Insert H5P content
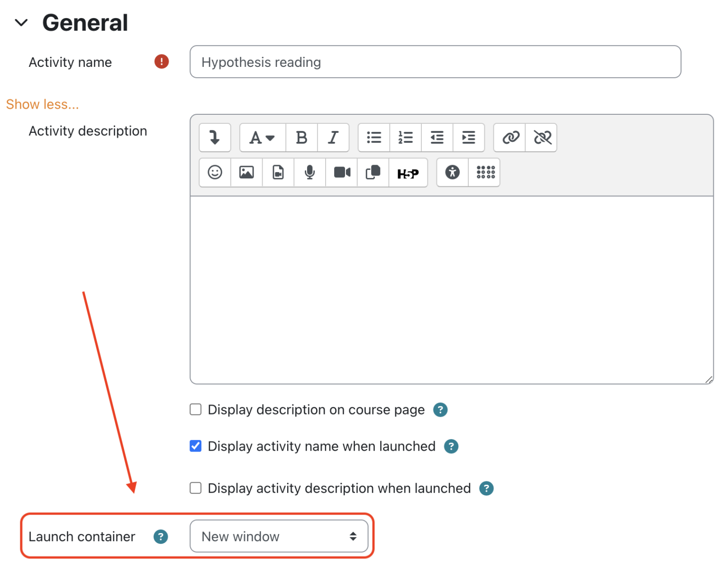 408,173
